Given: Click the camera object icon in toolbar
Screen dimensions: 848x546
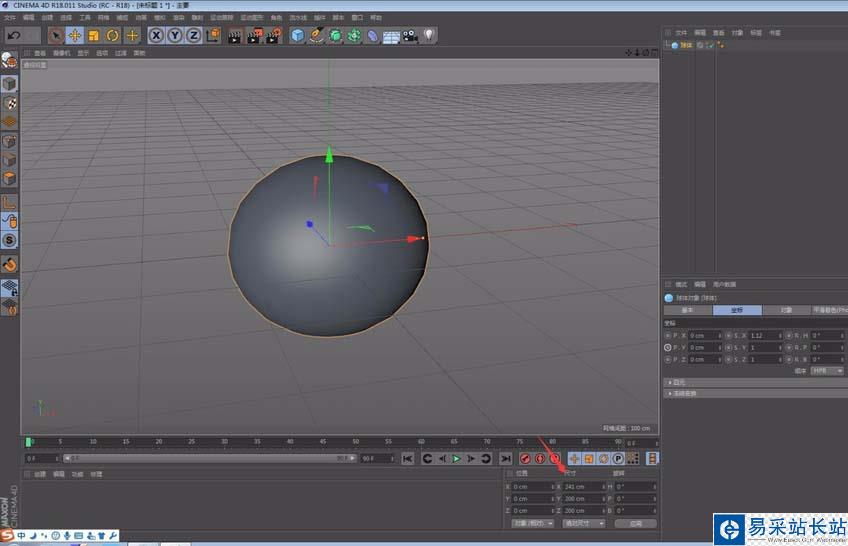Looking at the screenshot, I should coord(410,35).
